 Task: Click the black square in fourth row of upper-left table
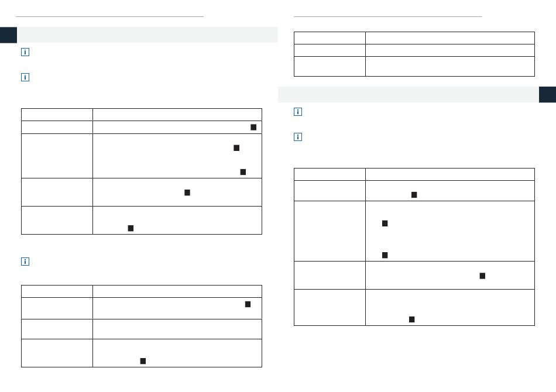[187, 192]
